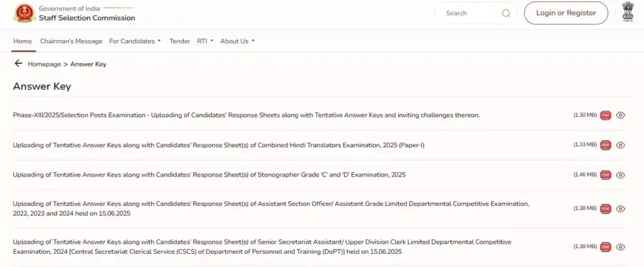The image size is (644, 267).
Task: Expand the For Candidates dropdown menu
Action: (x=135, y=41)
